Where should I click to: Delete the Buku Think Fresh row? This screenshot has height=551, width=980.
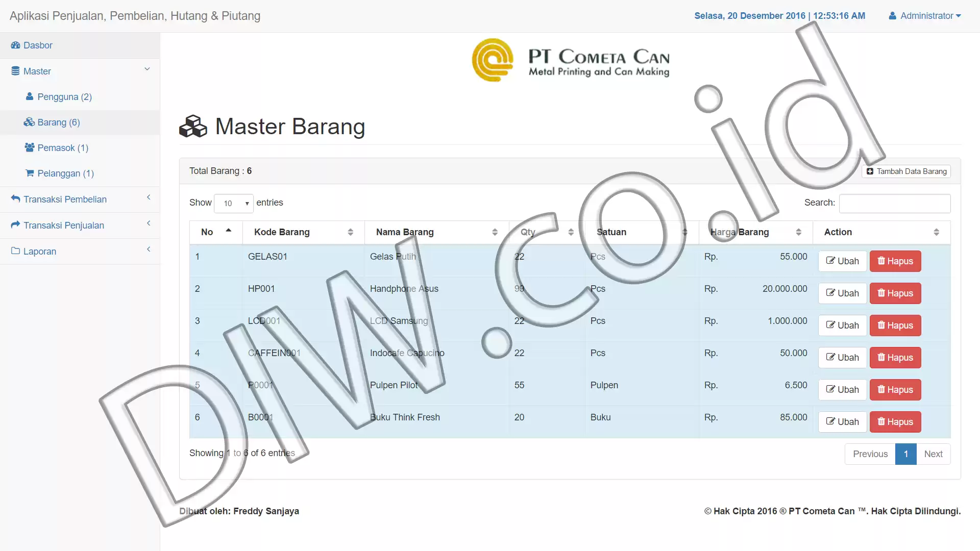pyautogui.click(x=895, y=422)
